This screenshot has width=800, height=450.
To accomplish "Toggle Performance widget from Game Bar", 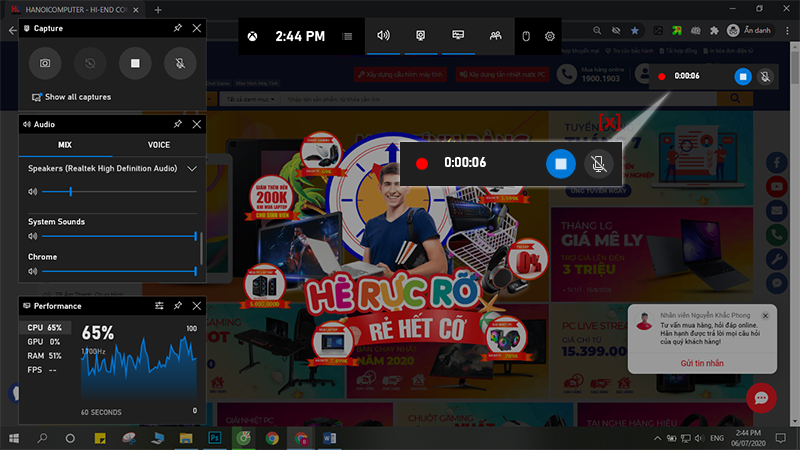I will [458, 36].
